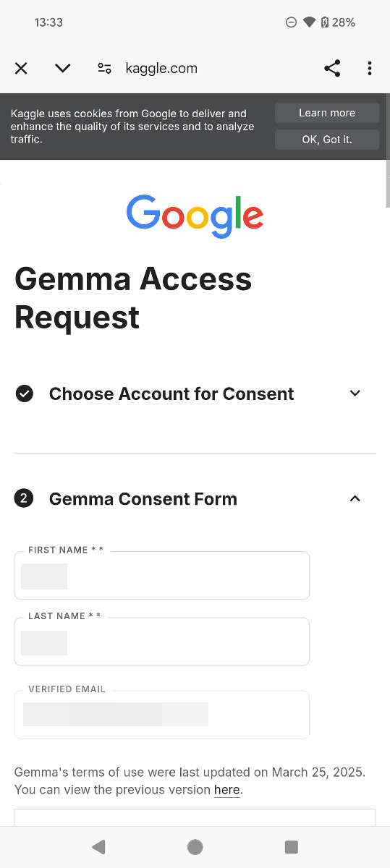This screenshot has width=390, height=868.
Task: Tap the Google logo
Action: [x=195, y=216]
